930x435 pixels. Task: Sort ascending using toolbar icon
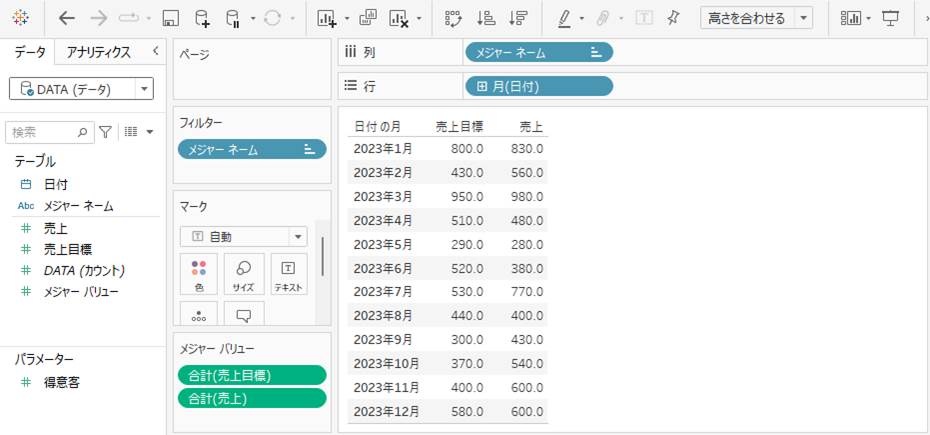[486, 18]
